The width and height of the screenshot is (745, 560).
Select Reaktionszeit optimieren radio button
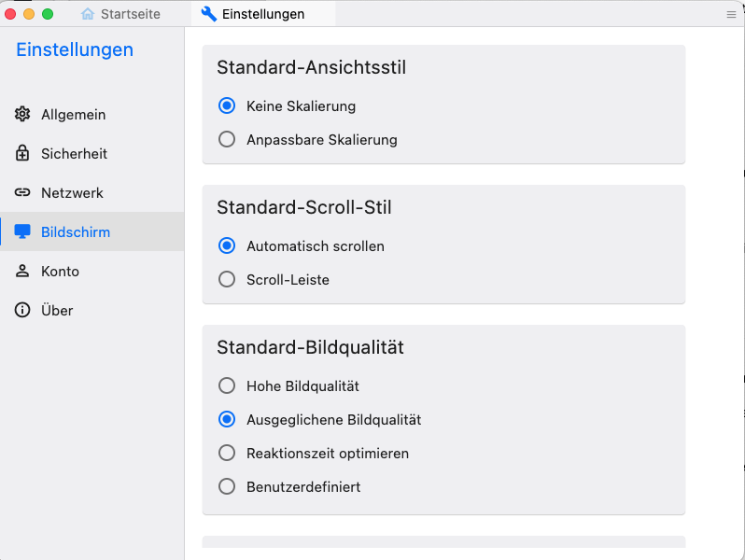(226, 454)
